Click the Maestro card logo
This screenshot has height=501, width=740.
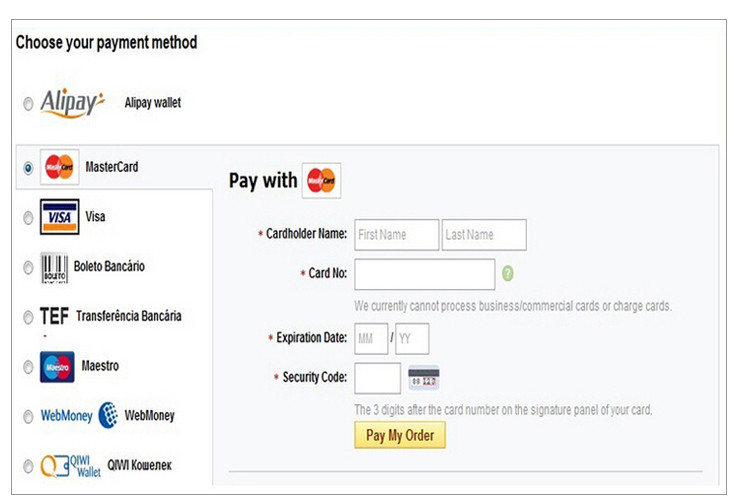[x=57, y=367]
